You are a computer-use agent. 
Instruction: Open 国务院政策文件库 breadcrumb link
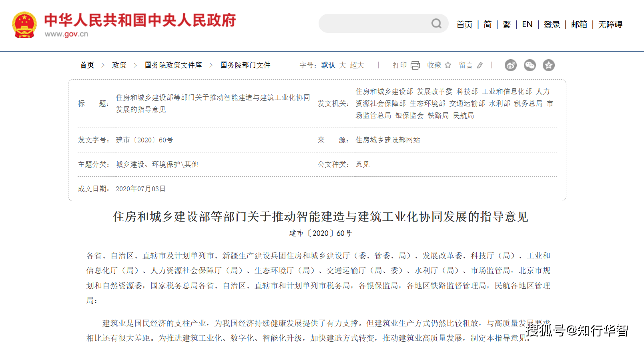click(173, 65)
